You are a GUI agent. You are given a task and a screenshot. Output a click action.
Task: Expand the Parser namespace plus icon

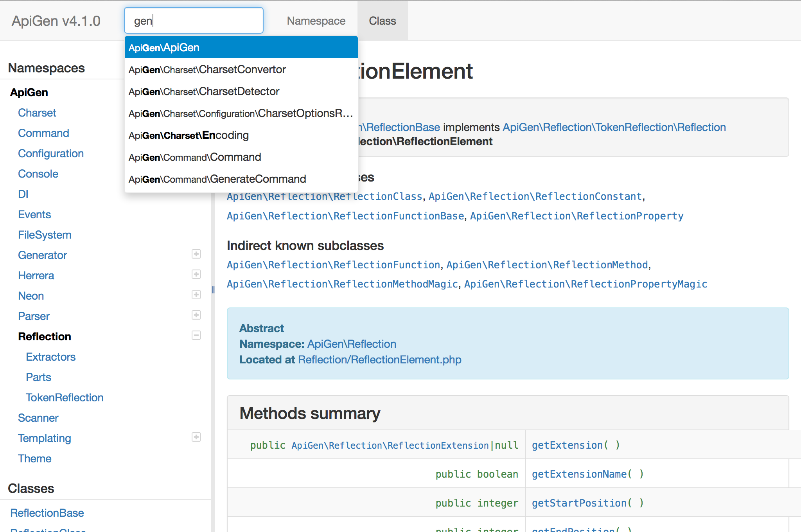pyautogui.click(x=196, y=315)
